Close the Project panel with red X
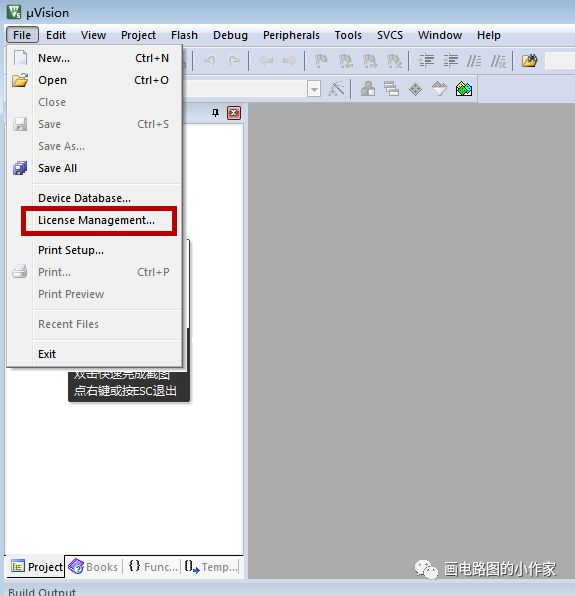575x596 pixels. pos(234,113)
